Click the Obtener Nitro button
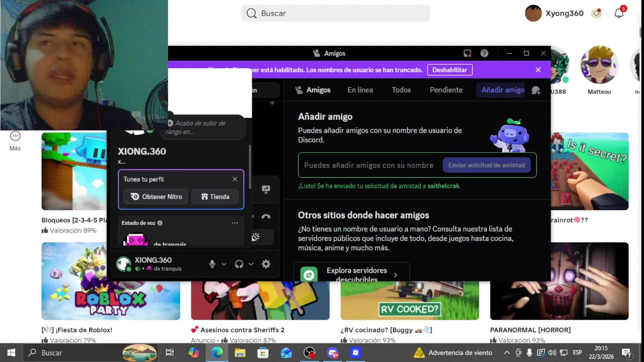The width and height of the screenshot is (644, 362). tap(156, 197)
